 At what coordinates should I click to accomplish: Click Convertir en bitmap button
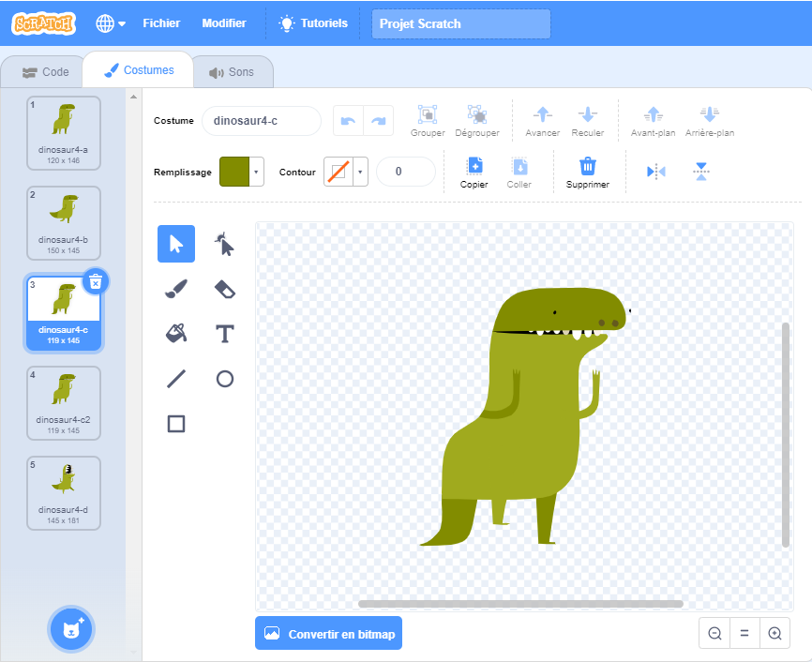pos(328,634)
